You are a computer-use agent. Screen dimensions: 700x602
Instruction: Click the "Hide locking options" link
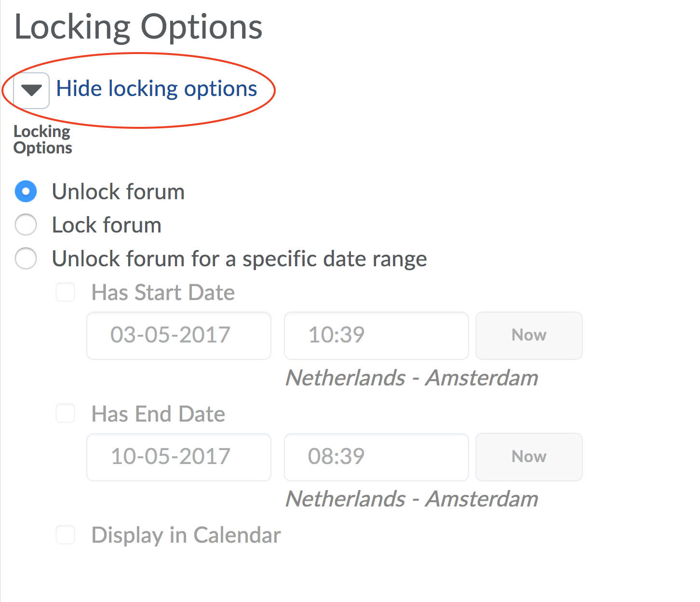coord(157,89)
